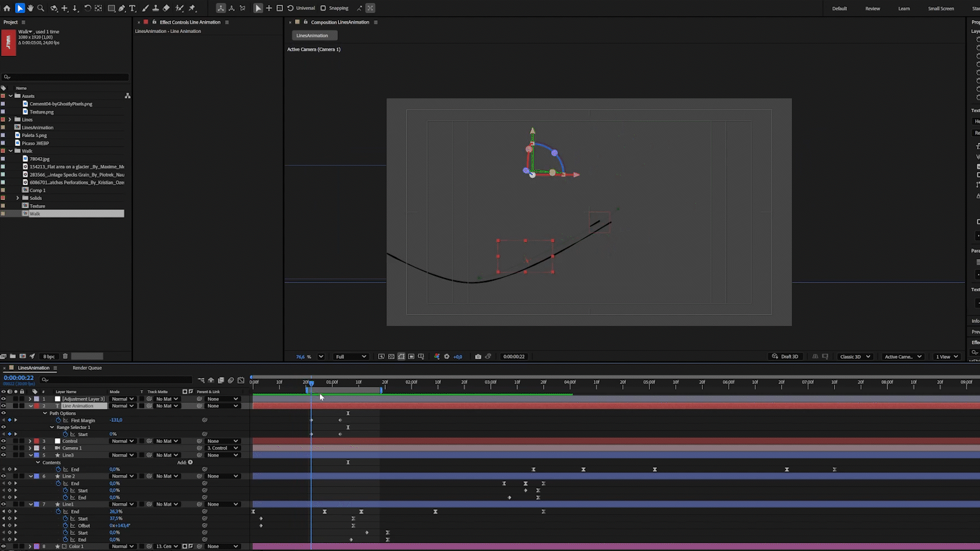Select the Pen tool
The height and width of the screenshot is (551, 980).
122,8
